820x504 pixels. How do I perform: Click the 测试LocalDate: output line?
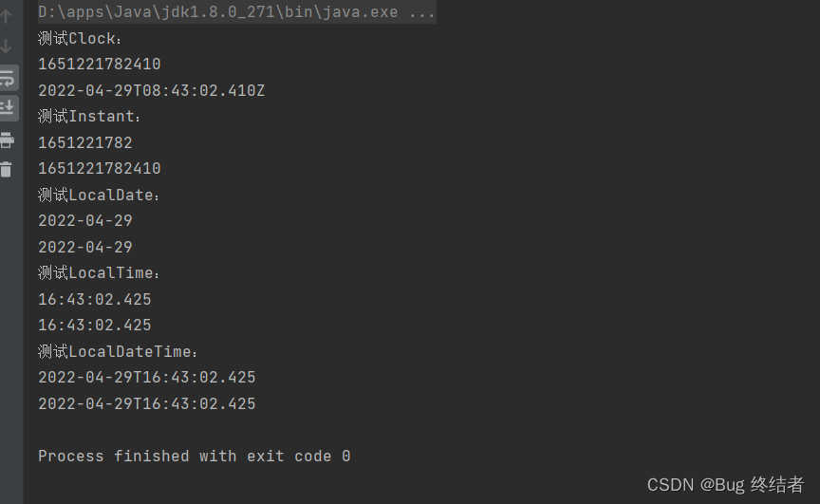pyautogui.click(x=100, y=196)
